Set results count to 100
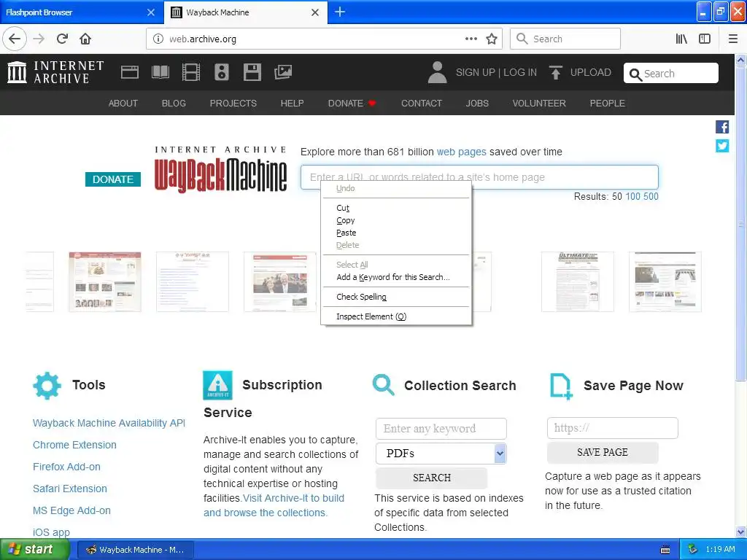Image resolution: width=747 pixels, height=560 pixels. (632, 197)
